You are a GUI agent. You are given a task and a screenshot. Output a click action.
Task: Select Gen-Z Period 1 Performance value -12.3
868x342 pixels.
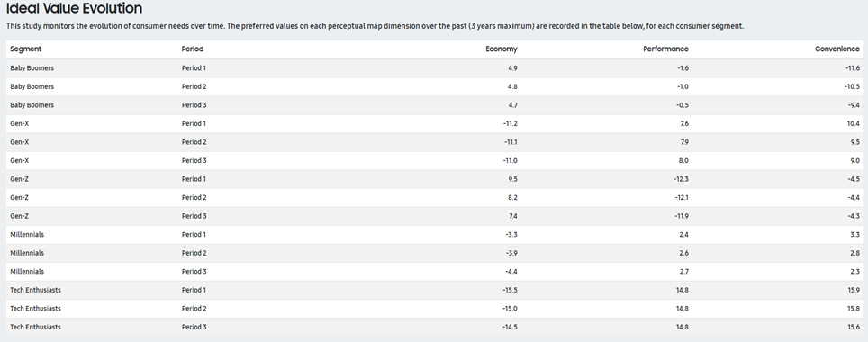(x=682, y=179)
